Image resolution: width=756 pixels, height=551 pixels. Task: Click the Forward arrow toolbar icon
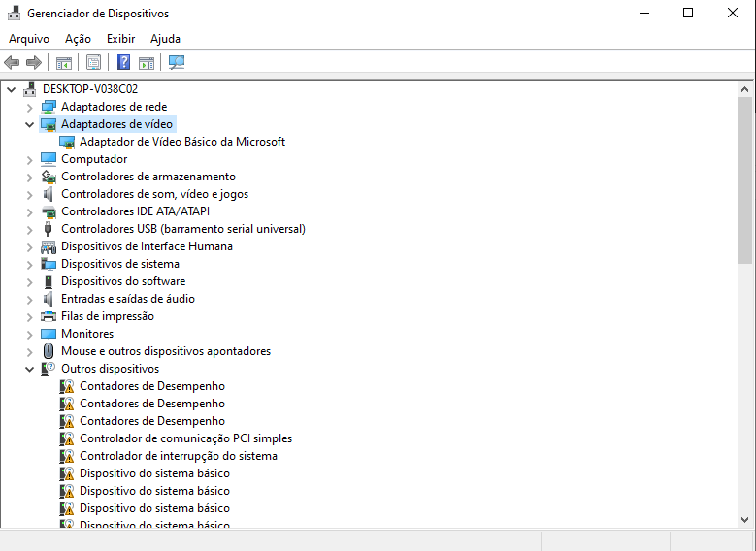click(x=34, y=62)
